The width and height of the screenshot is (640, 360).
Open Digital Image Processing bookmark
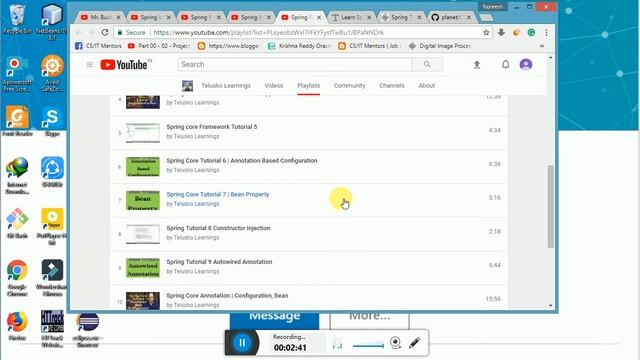(440, 46)
